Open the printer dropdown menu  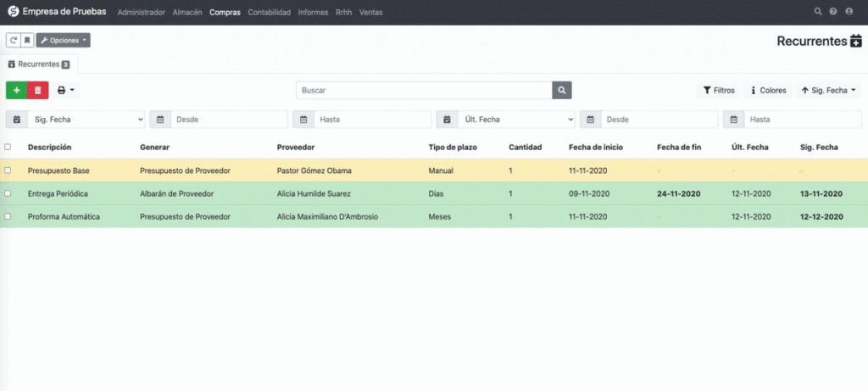65,90
